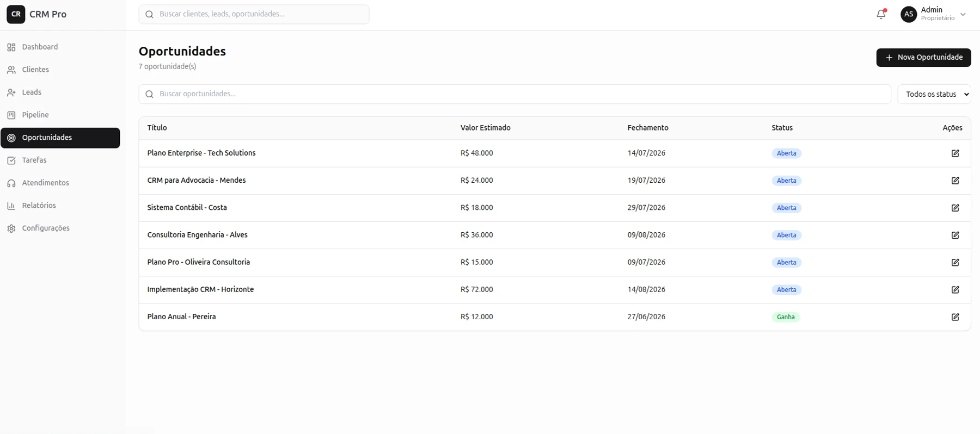Click Aberta badge for Tech Solutions row
980x434 pixels.
786,153
